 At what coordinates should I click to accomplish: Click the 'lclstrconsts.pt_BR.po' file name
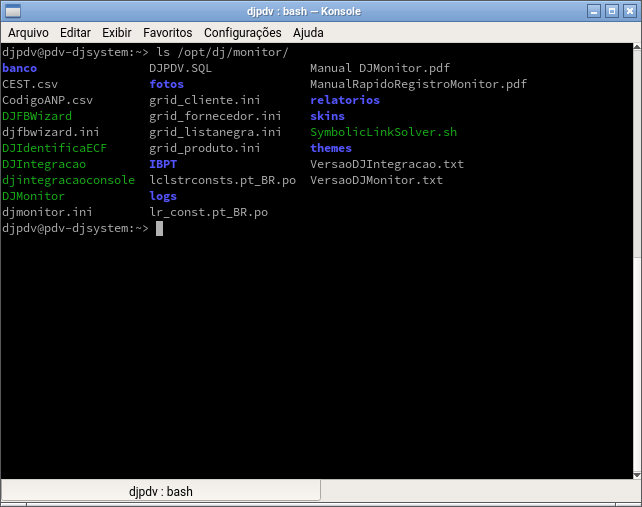(222, 180)
